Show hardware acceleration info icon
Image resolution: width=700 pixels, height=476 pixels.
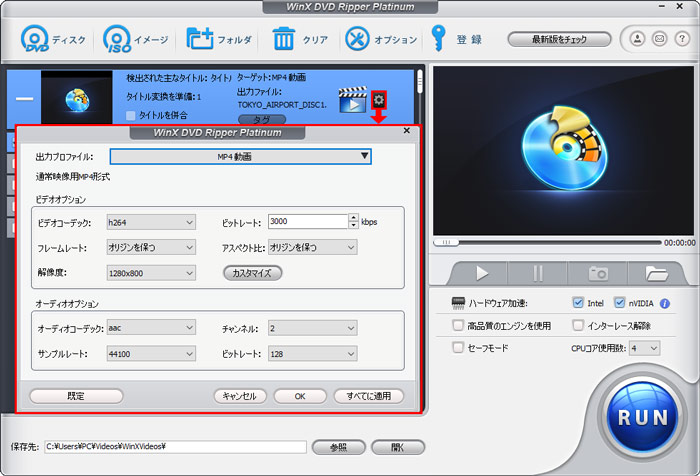665,304
